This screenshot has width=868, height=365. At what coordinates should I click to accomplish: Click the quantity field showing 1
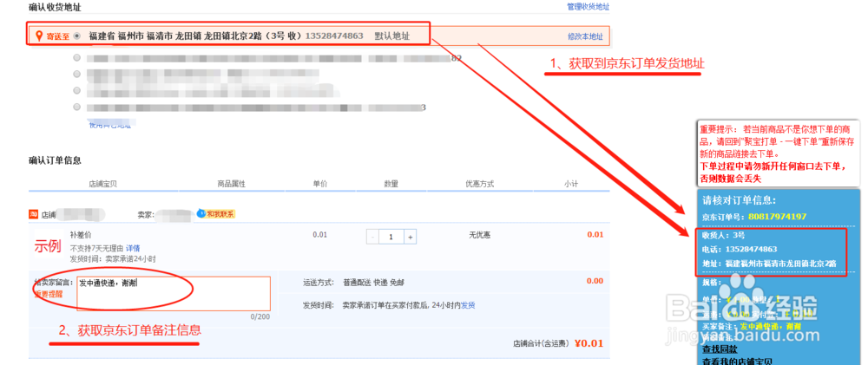(391, 237)
